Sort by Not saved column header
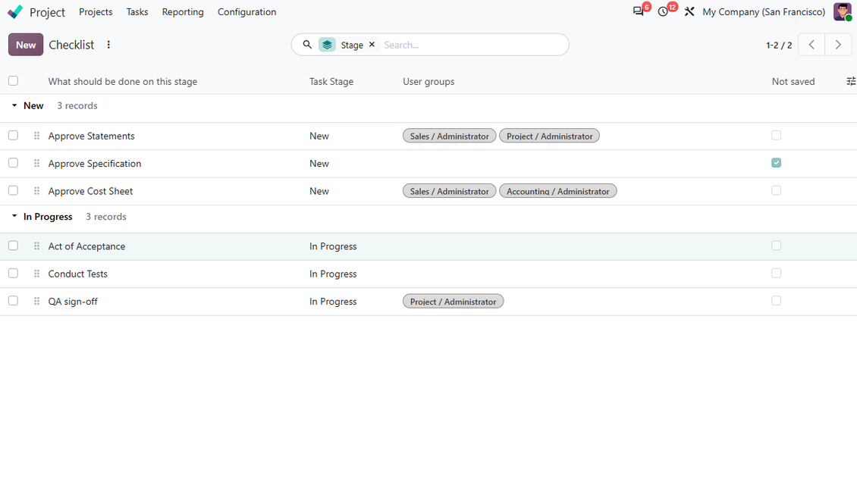Viewport: 857px width, 504px height. point(793,81)
